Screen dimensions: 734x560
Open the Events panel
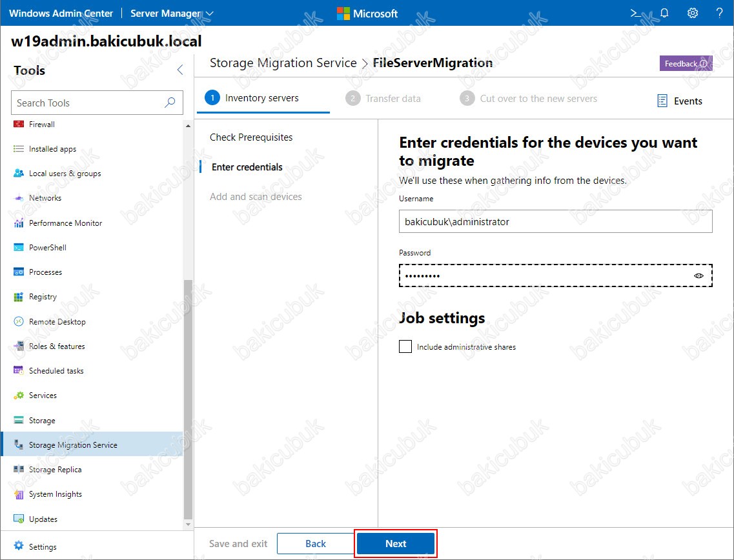click(x=680, y=101)
